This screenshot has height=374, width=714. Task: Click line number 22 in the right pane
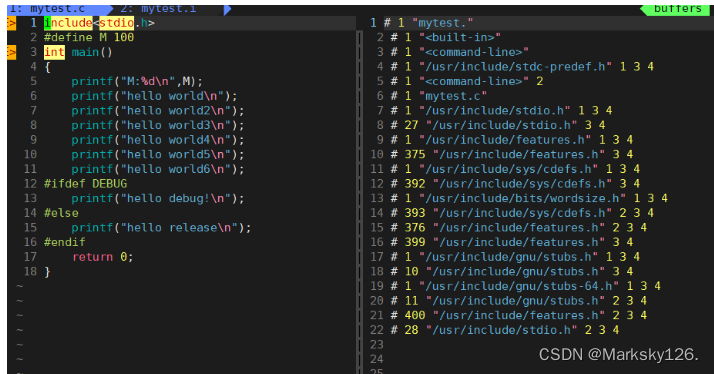[377, 330]
